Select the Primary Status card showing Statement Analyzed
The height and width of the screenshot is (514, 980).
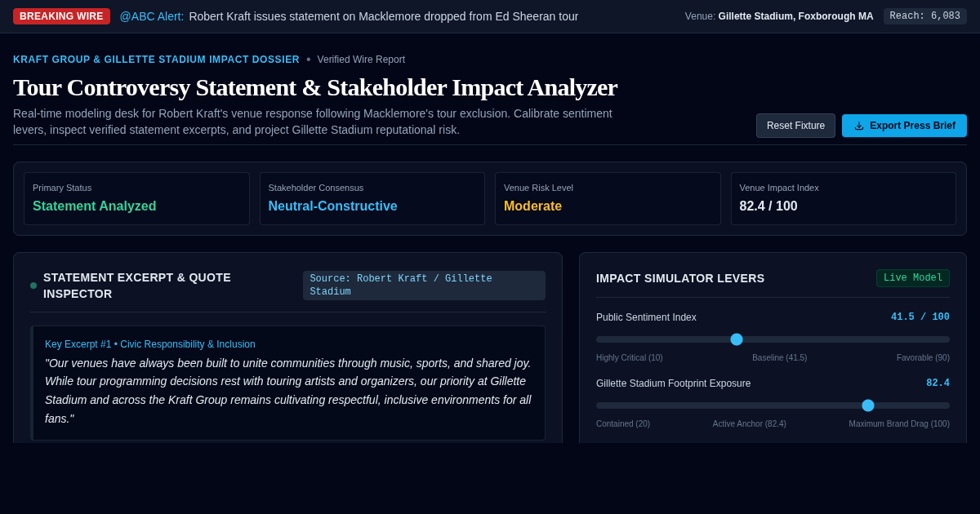pyautogui.click(x=136, y=198)
